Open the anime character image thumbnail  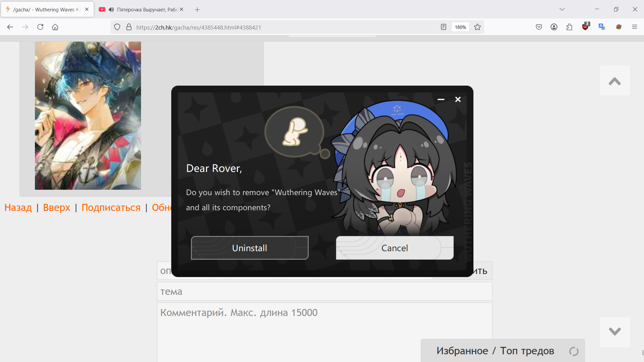pyautogui.click(x=88, y=116)
